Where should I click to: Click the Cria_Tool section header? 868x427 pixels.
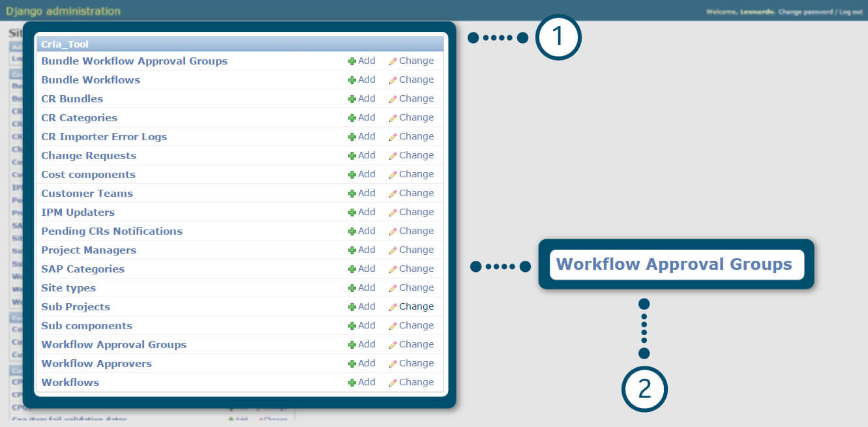(x=65, y=44)
